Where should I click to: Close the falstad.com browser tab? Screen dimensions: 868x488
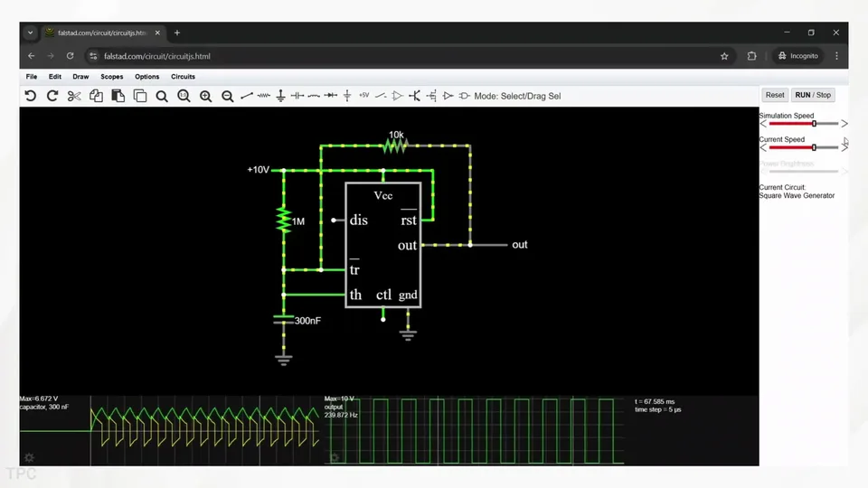(157, 33)
